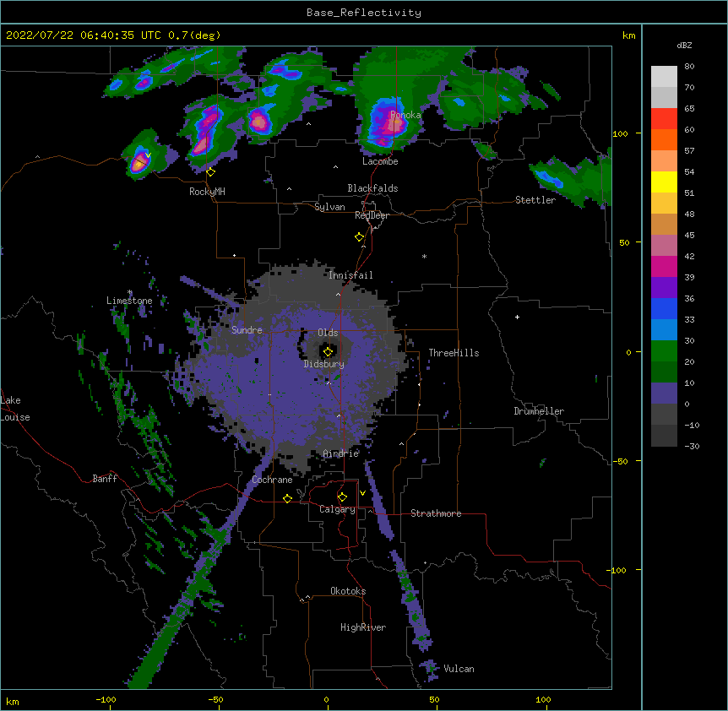This screenshot has height=711, width=728.
Task: Pick the bright blue 33-36 dBZ legend color
Action: pos(664,309)
